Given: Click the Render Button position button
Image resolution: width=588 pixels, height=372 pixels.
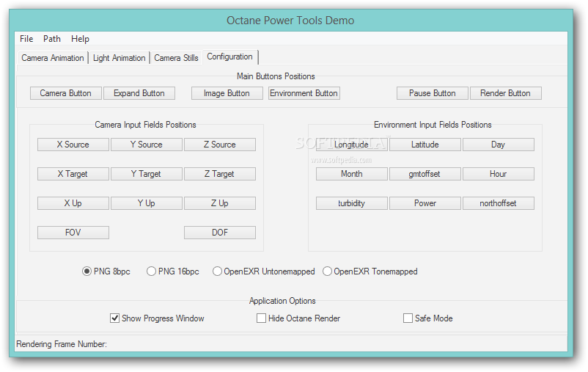Looking at the screenshot, I should [505, 93].
